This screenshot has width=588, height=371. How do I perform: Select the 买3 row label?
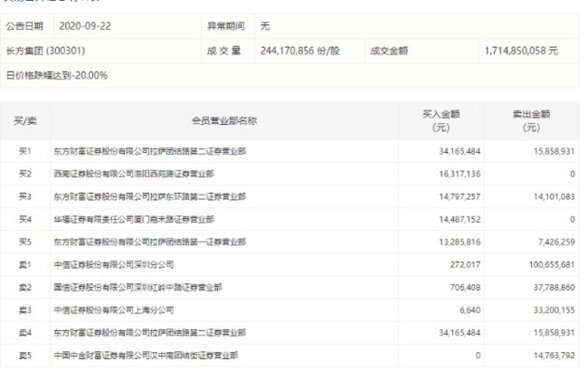point(25,196)
